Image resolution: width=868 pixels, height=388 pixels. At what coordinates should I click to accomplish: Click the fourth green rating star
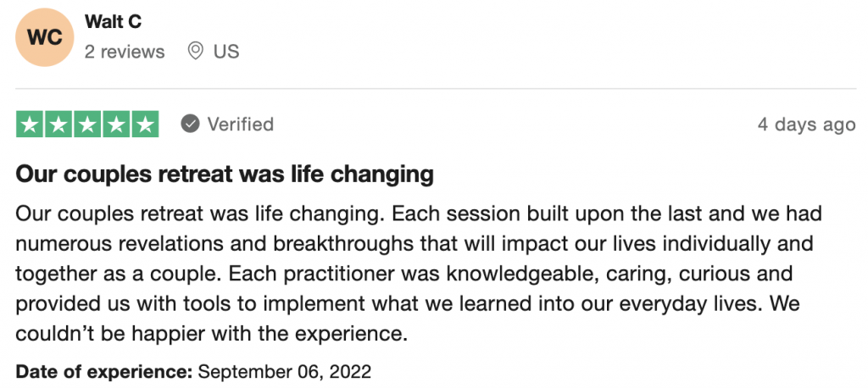pyautogui.click(x=116, y=125)
